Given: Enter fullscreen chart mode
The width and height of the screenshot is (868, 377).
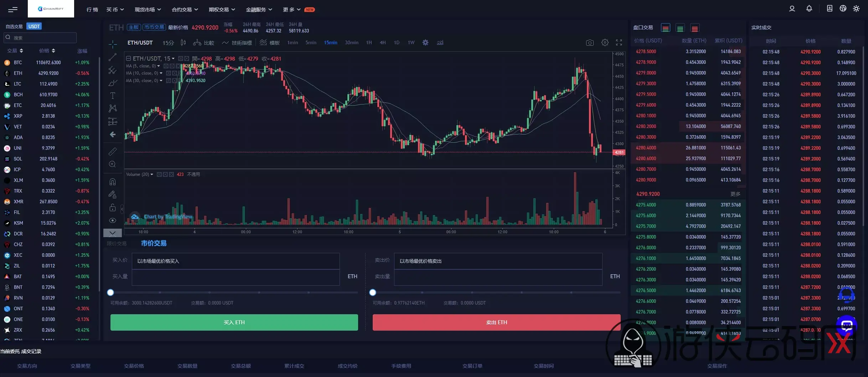Looking at the screenshot, I should click(619, 43).
